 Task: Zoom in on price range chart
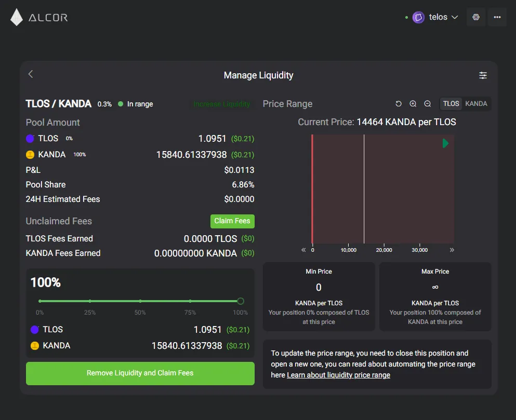[413, 104]
